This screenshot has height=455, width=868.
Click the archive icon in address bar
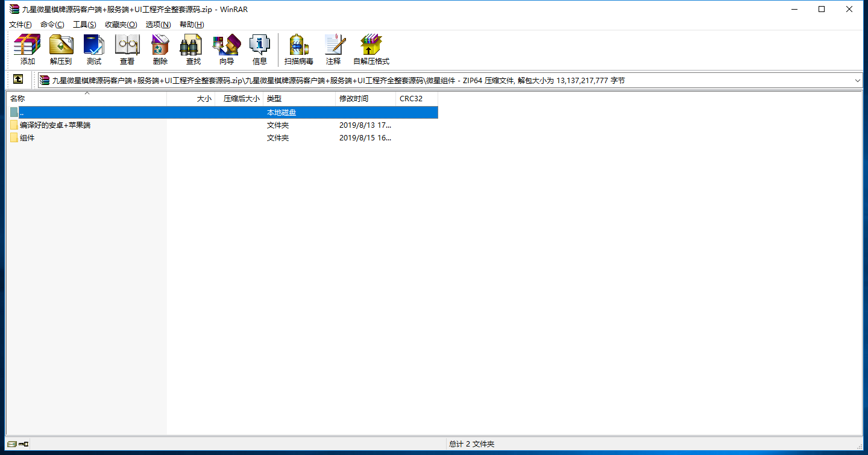point(45,80)
